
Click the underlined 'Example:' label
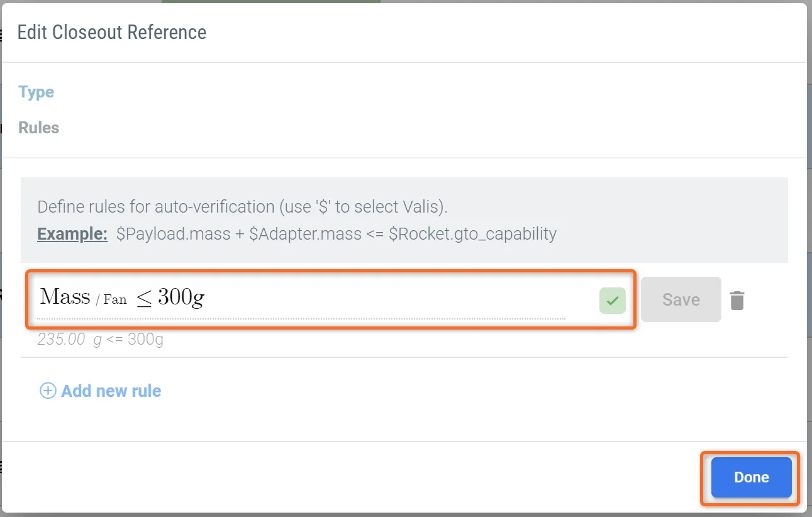pos(72,234)
